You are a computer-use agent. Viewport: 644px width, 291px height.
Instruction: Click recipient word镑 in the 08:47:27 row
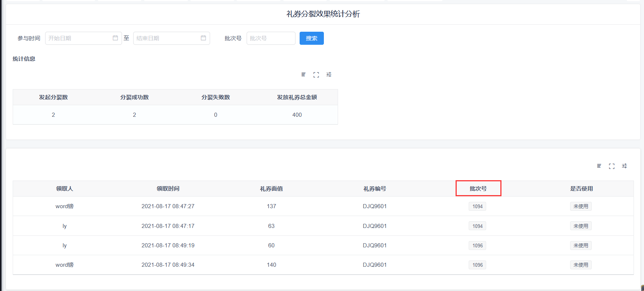point(65,206)
